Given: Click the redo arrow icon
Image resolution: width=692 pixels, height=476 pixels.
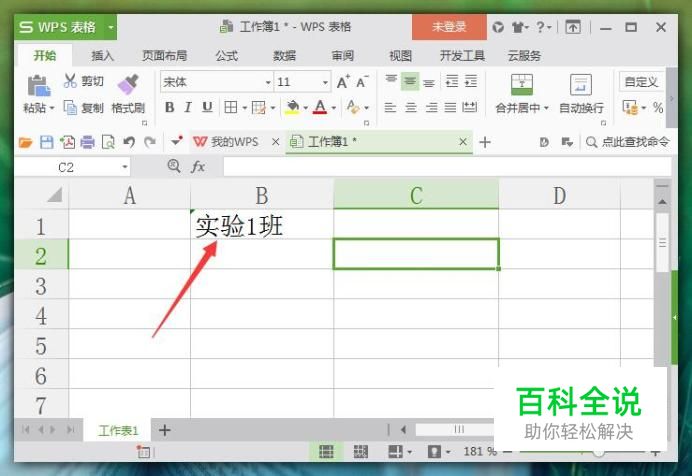Looking at the screenshot, I should 150,142.
